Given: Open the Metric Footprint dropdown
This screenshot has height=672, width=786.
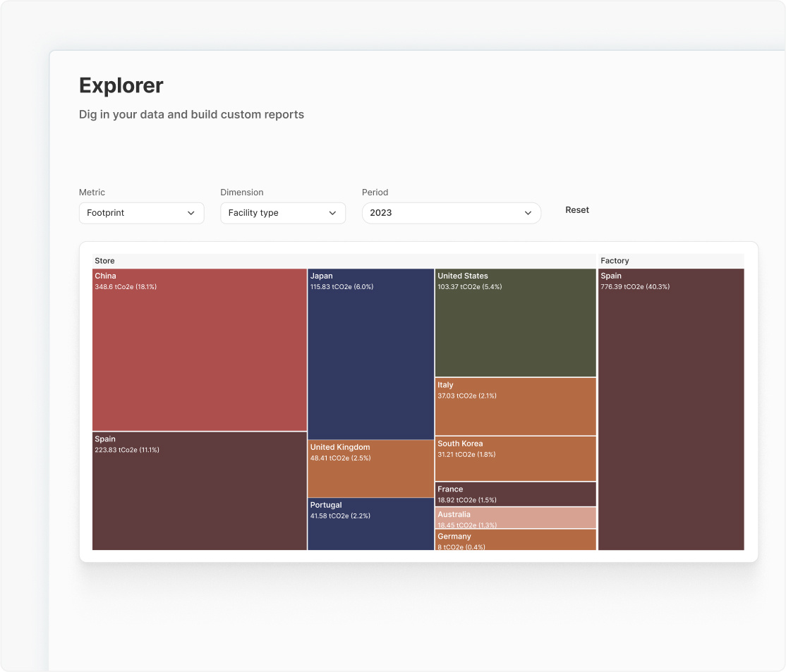Looking at the screenshot, I should point(141,213).
